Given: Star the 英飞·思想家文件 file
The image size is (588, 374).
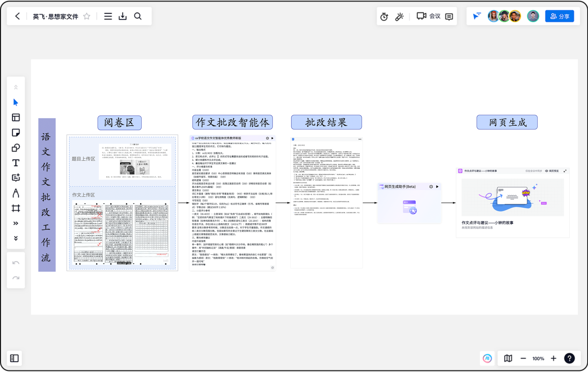Looking at the screenshot, I should click(87, 16).
